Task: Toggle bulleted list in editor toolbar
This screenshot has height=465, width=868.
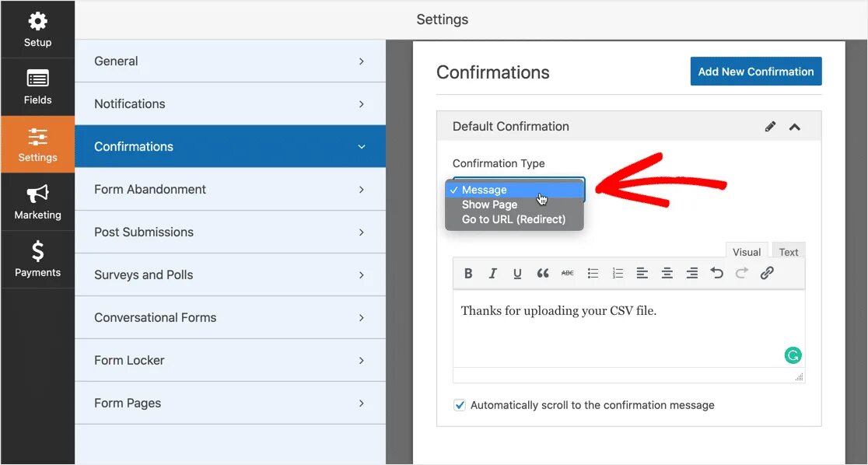Action: 593,273
